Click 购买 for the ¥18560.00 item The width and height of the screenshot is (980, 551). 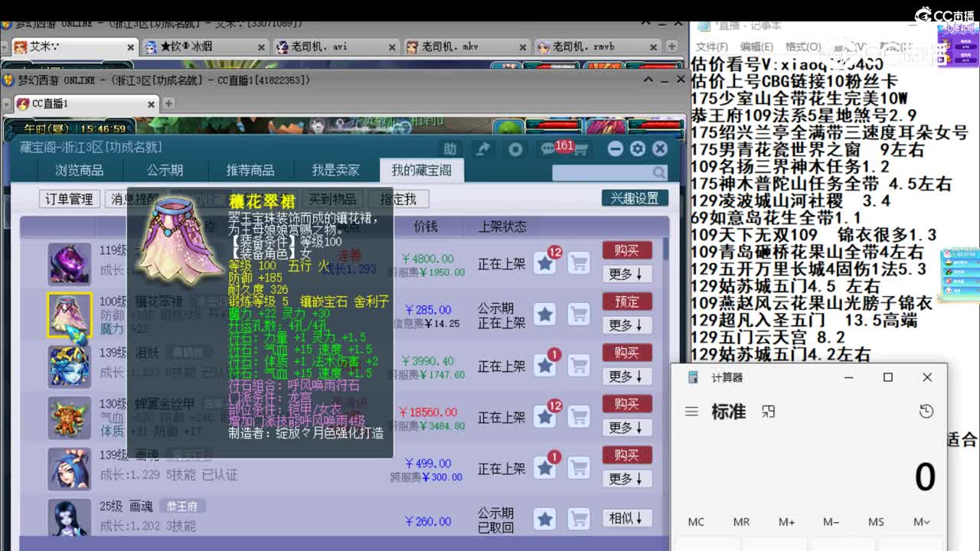pos(627,404)
